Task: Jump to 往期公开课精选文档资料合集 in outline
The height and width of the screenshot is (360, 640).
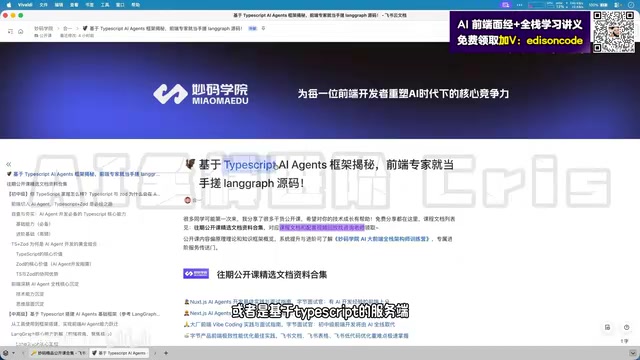Action: 37,184
